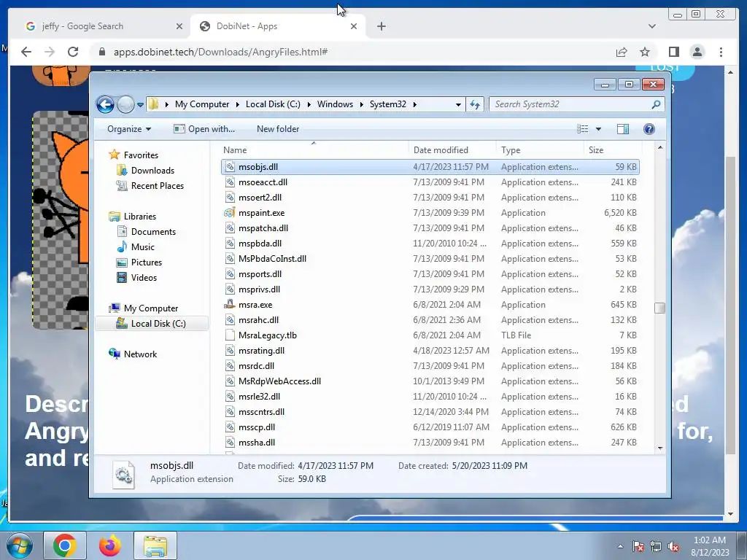Expand the address bar previous locations dropdown
Image resolution: width=747 pixels, height=560 pixels.
[458, 104]
